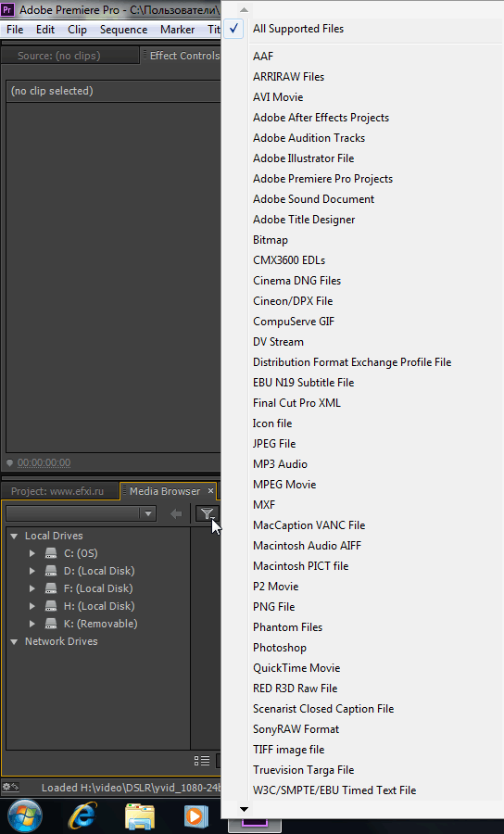504x834 pixels.
Task: Select Final Cut Pro XML
Action: 296,403
